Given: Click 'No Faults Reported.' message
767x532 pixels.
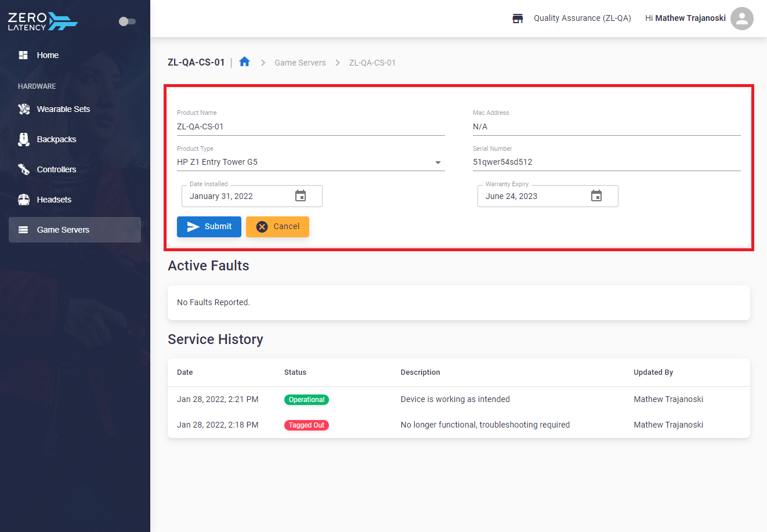Looking at the screenshot, I should [214, 302].
